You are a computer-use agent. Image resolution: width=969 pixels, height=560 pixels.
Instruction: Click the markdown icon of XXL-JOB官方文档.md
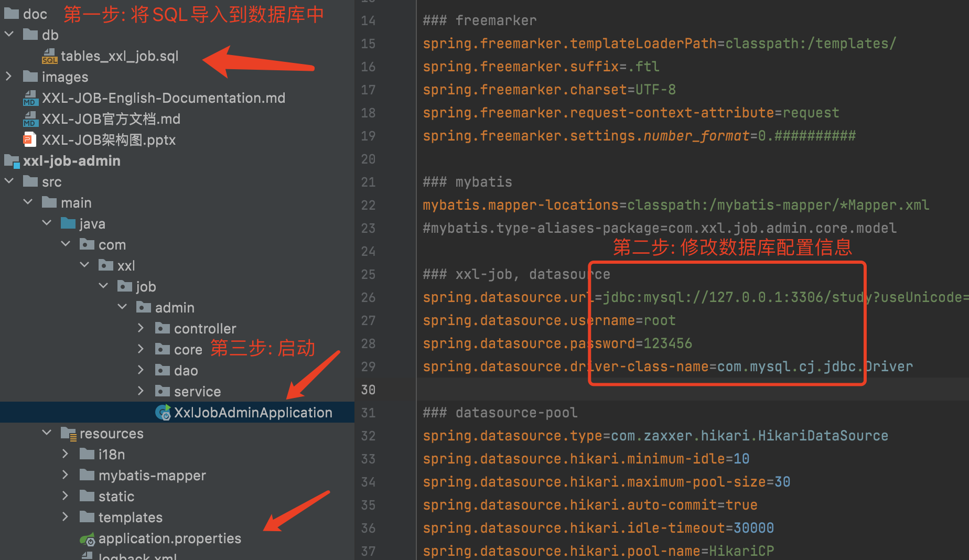point(30,119)
